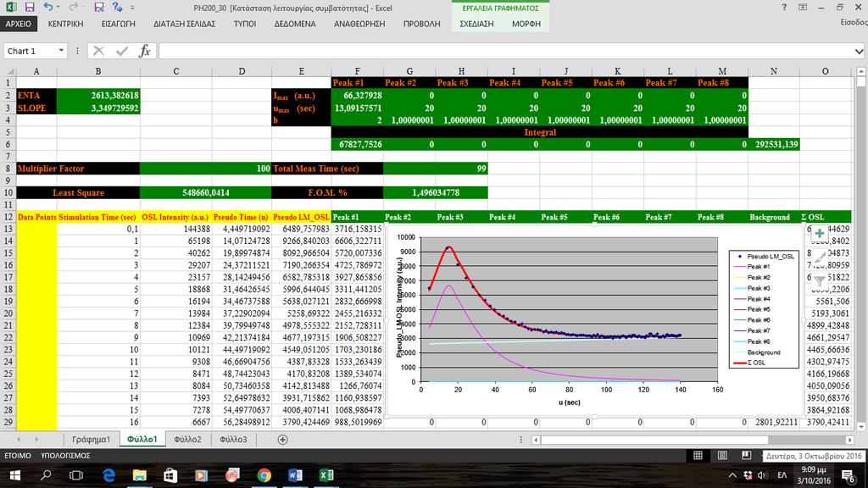Viewport: 868px width, 488px height.
Task: Open Customize Quick Access Toolbar dropdown
Action: coord(132,8)
